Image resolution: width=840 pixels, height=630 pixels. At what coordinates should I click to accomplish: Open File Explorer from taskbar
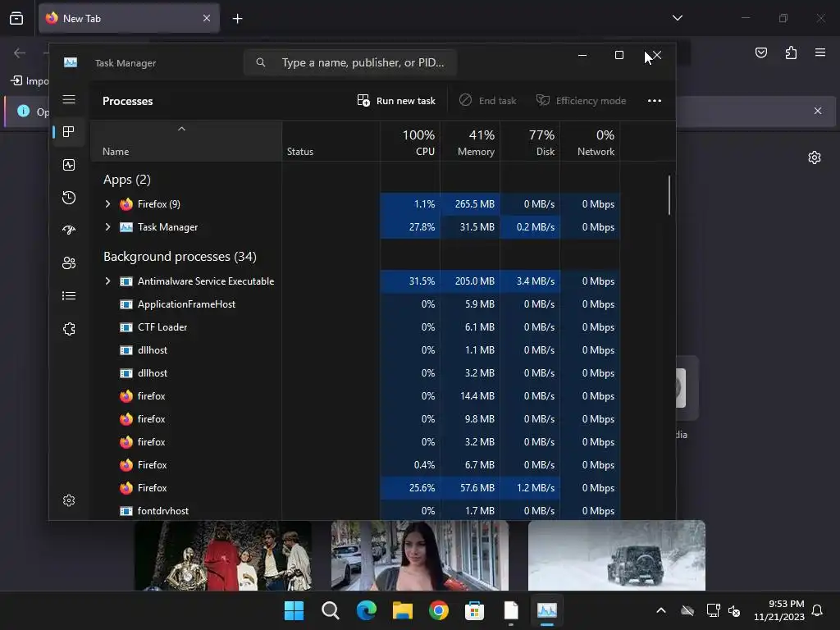pyautogui.click(x=402, y=610)
